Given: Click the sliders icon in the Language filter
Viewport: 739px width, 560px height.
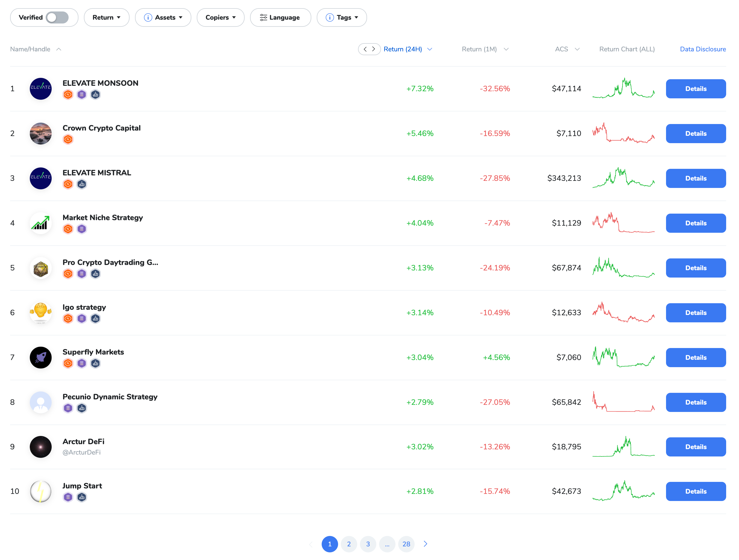Looking at the screenshot, I should 263,17.
